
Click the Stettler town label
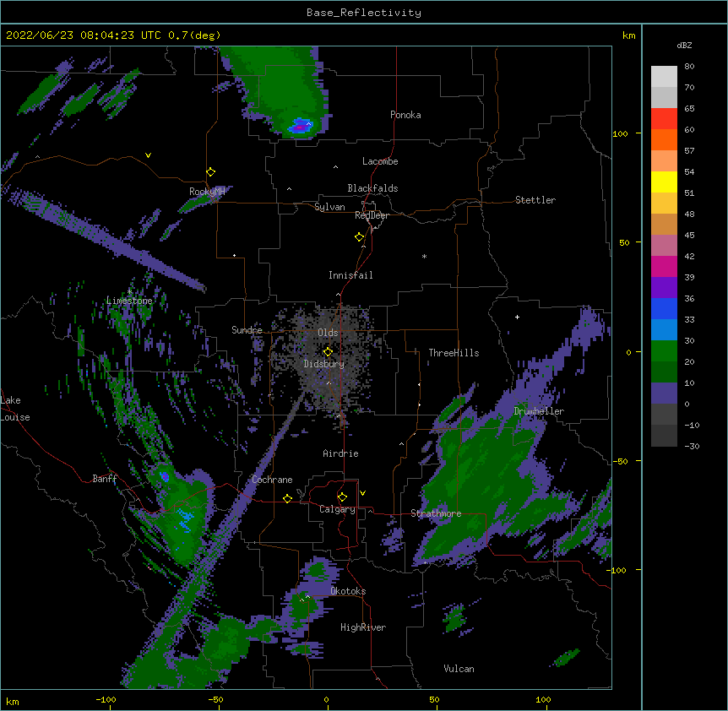click(535, 200)
